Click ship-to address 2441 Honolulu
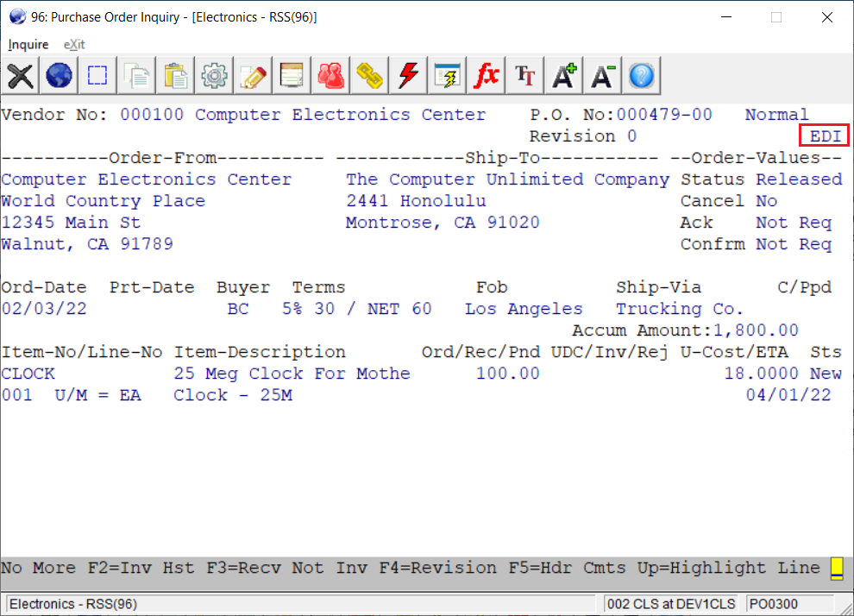The image size is (854, 616). click(x=416, y=202)
